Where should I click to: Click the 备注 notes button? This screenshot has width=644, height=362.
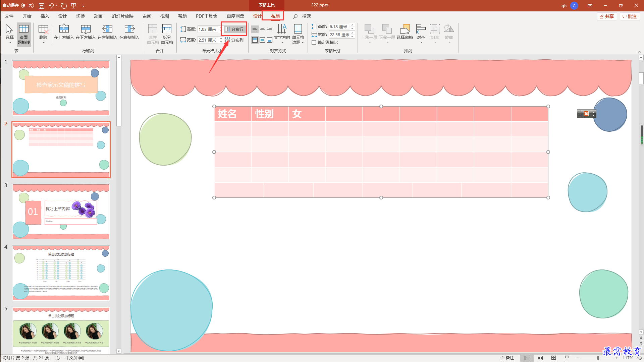point(507,358)
